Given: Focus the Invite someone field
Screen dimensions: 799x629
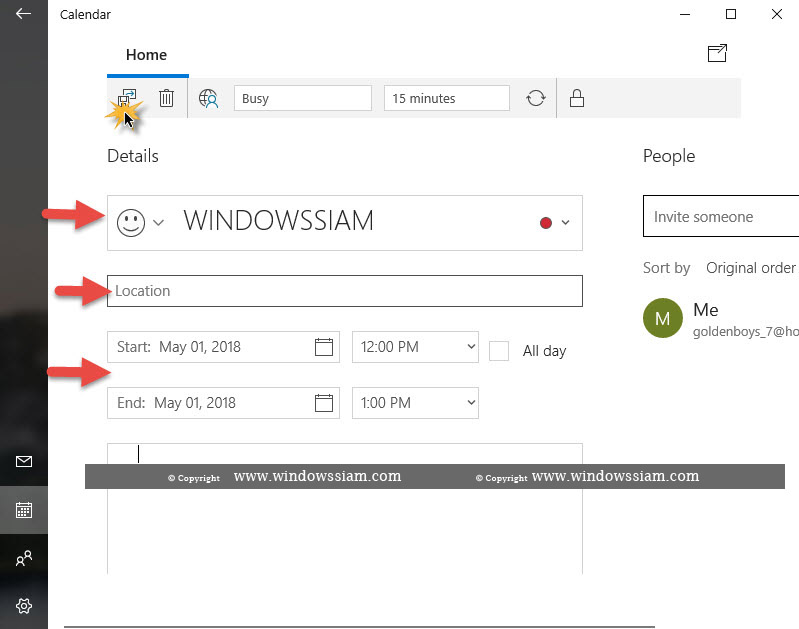Looking at the screenshot, I should click(x=721, y=216).
